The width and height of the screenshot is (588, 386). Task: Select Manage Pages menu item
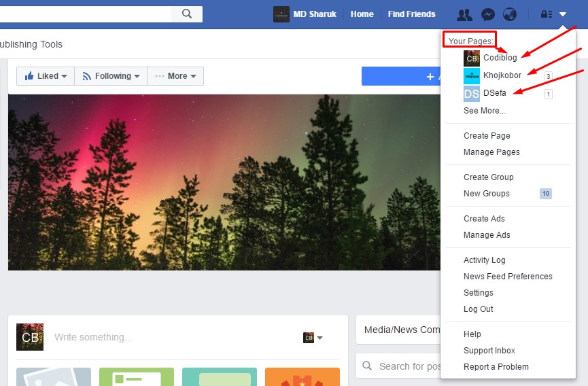491,152
